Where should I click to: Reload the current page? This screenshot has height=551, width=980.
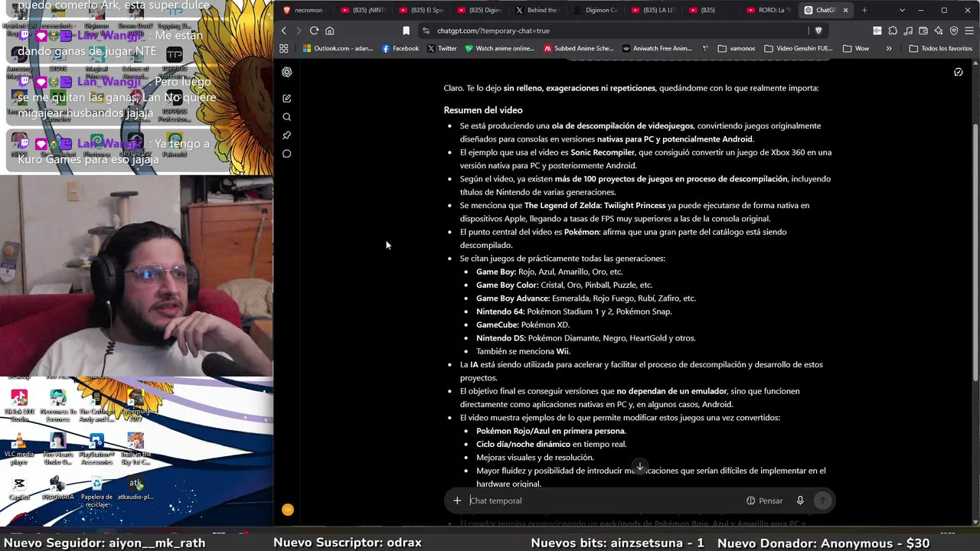coord(314,31)
